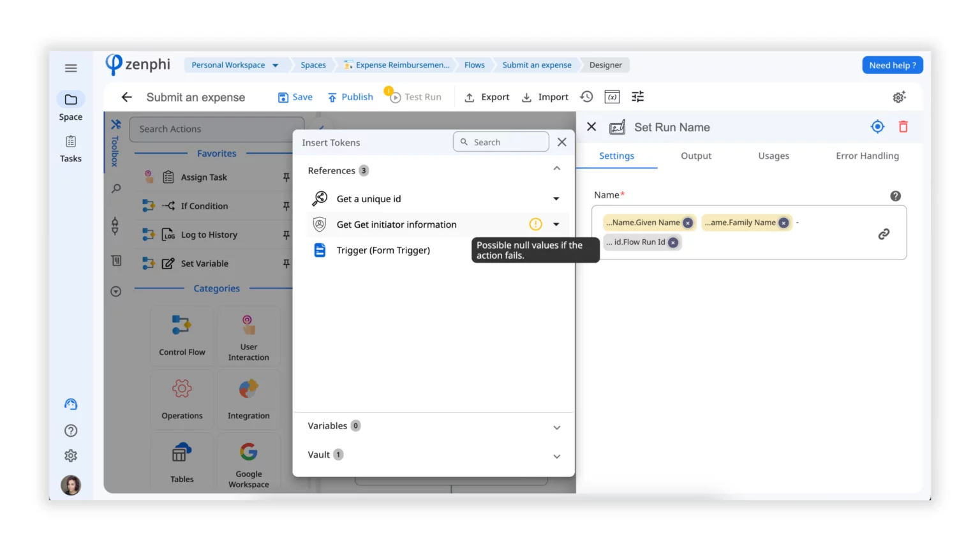Expand the Get a unique id reference
Viewport: 980px width, 551px height.
coord(556,199)
